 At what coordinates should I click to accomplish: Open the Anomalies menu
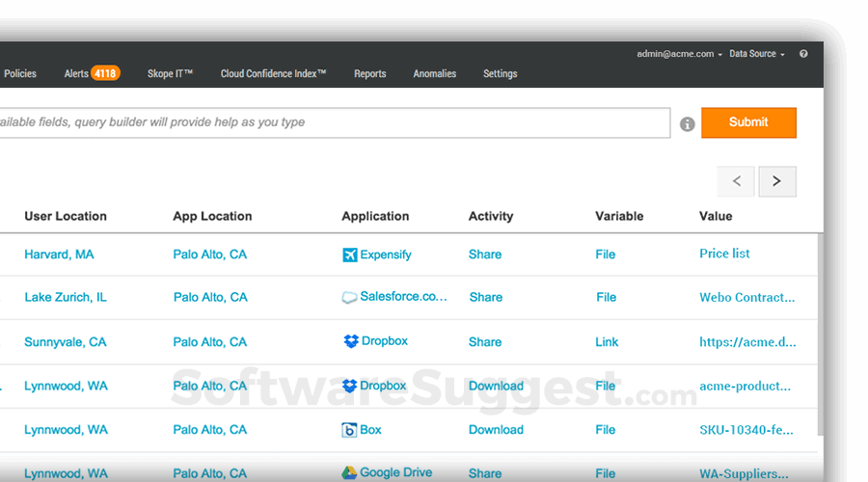tap(435, 73)
